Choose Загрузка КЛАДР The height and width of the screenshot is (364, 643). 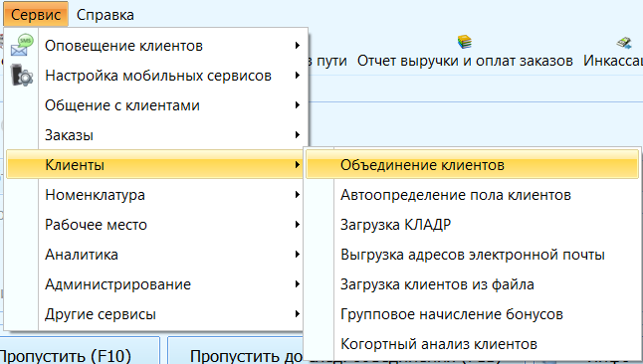[x=473, y=225]
